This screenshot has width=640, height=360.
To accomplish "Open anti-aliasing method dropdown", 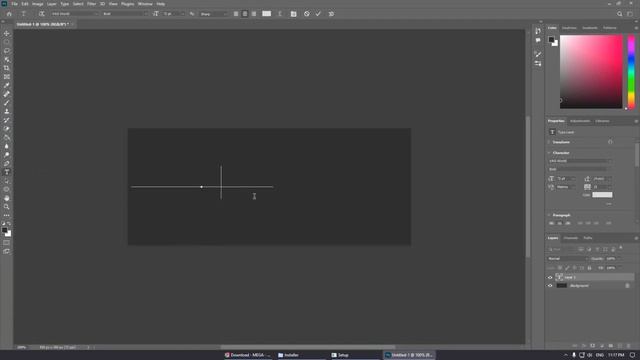I will (213, 14).
